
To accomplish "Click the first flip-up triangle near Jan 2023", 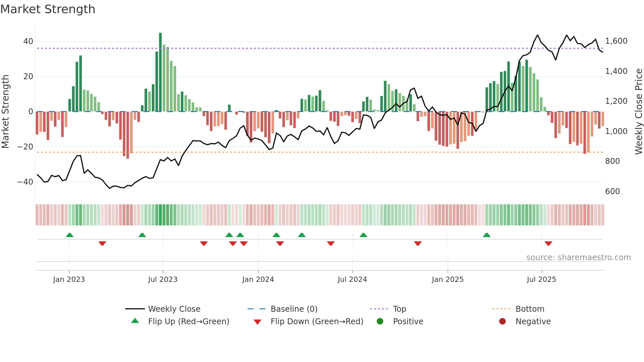I will [70, 235].
